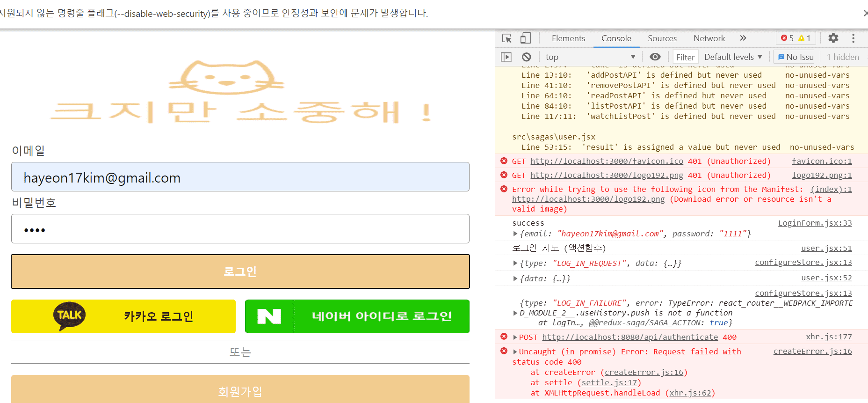Click the 이메일 field label
Screen dimensions: 868x403
[29, 151]
